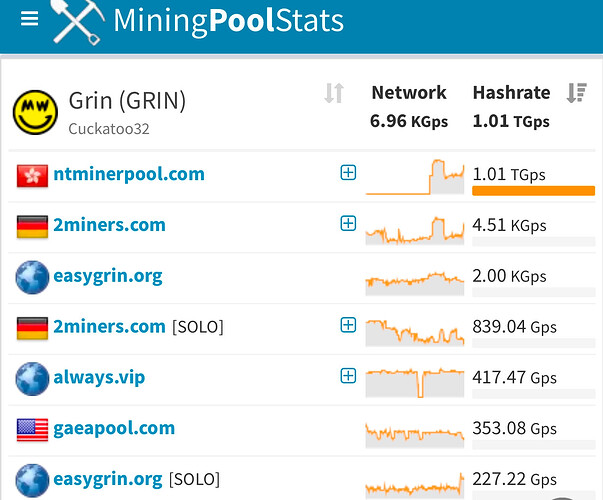Open the 2miners.com pool link
603x500 pixels.
coord(109,225)
